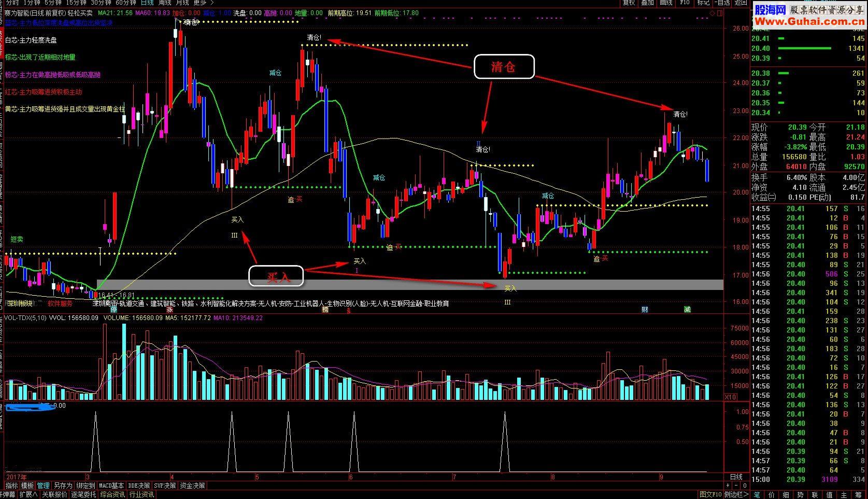Select the MACD基本 indicator tab
868x499 pixels.
click(x=111, y=486)
